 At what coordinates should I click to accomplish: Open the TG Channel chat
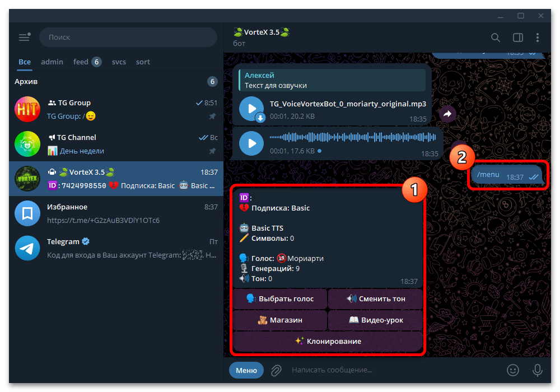[x=116, y=144]
